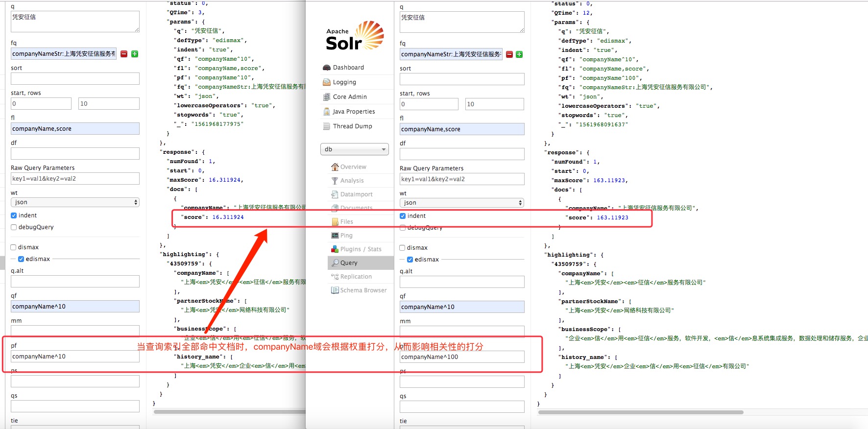Click the Overview house icon
The width and height of the screenshot is (868, 429).
pos(335,167)
